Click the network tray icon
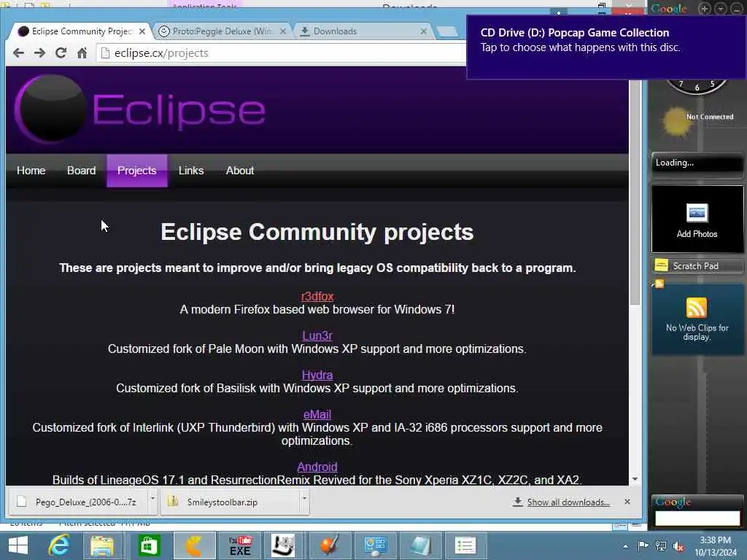 [x=661, y=545]
